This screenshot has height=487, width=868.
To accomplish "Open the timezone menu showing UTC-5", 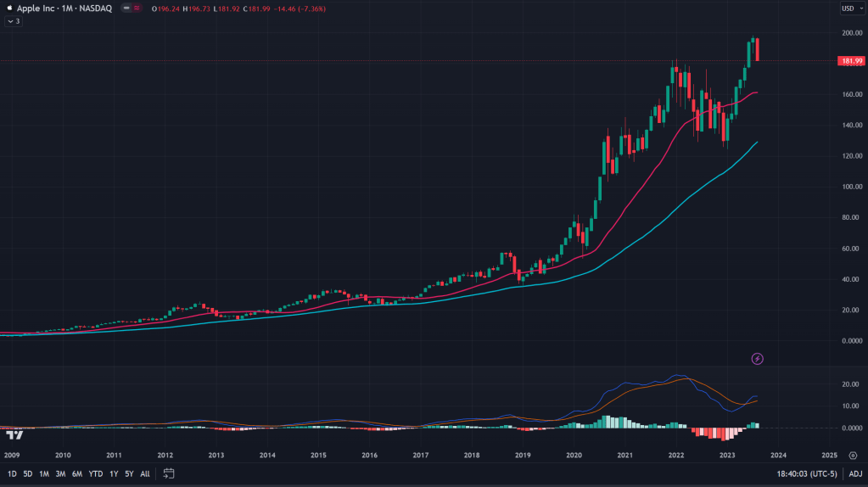I will coord(808,473).
